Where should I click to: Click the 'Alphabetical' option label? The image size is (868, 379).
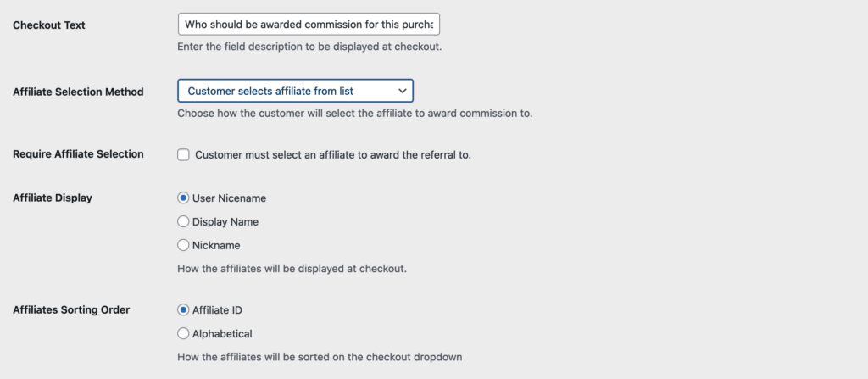tap(222, 333)
